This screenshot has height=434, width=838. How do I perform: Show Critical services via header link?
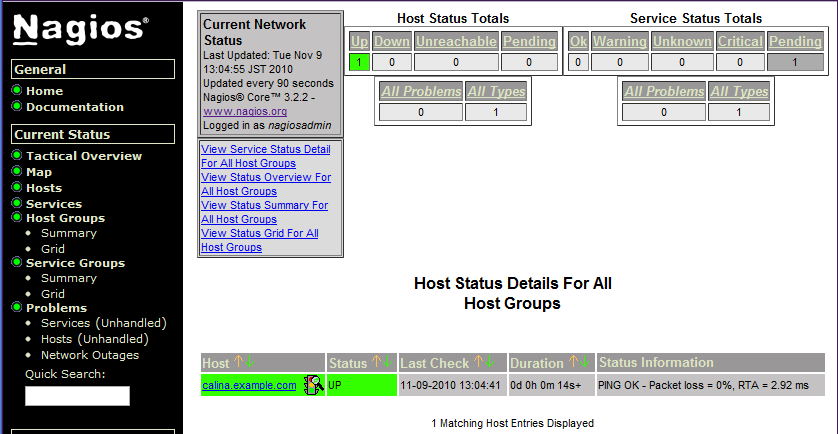740,41
